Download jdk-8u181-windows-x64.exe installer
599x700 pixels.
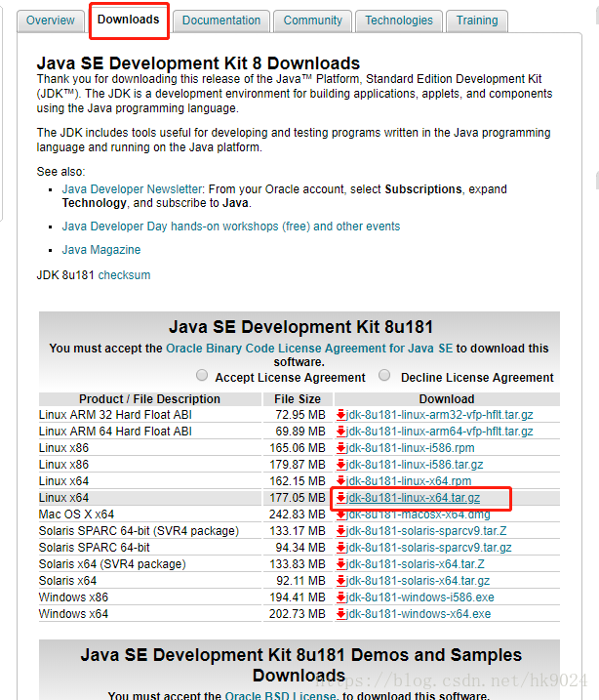click(419, 614)
